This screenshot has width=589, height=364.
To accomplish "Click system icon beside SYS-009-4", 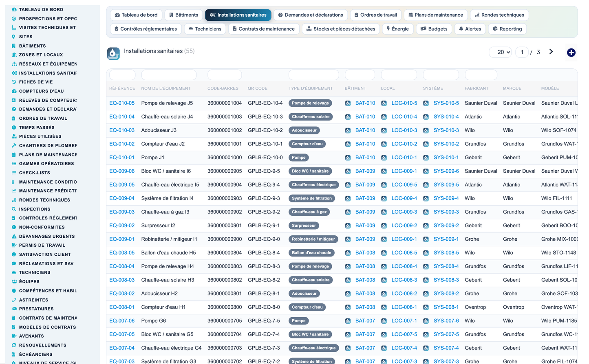I will pyautogui.click(x=426, y=199).
